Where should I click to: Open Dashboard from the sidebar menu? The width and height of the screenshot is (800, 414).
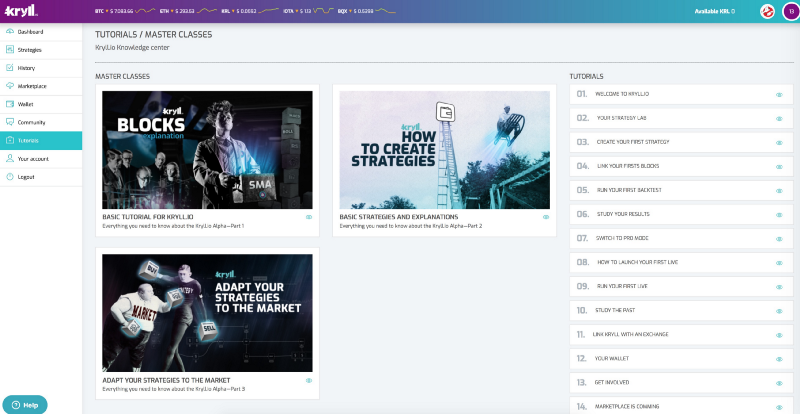(41, 32)
